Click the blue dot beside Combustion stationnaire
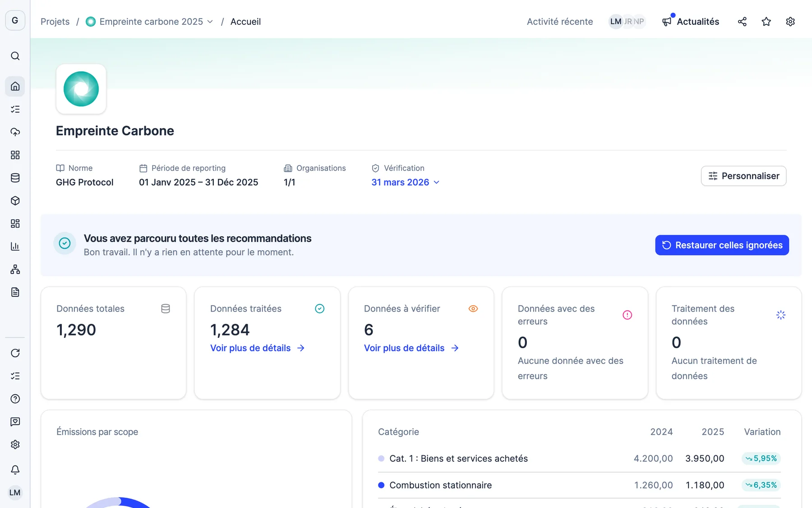Image resolution: width=812 pixels, height=508 pixels. point(381,485)
